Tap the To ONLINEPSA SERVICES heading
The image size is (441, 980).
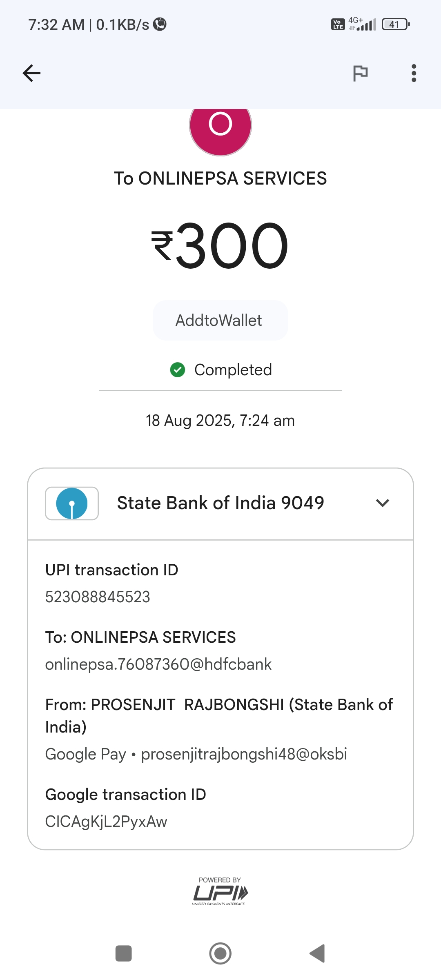220,178
